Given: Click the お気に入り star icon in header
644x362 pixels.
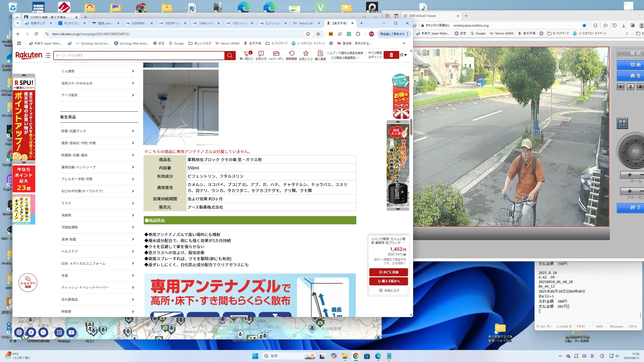Looking at the screenshot, I should (x=306, y=54).
